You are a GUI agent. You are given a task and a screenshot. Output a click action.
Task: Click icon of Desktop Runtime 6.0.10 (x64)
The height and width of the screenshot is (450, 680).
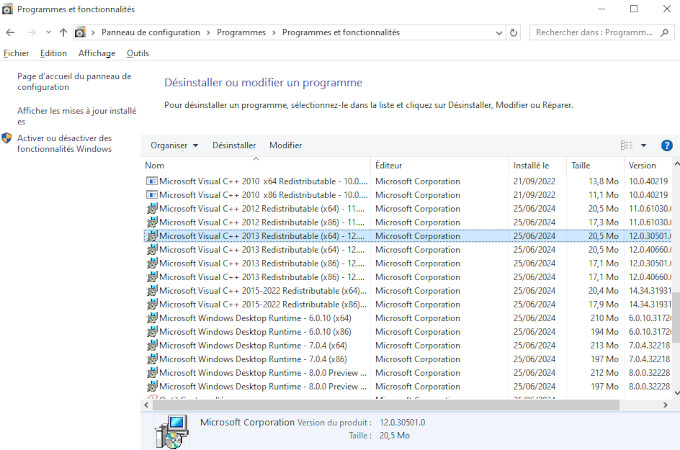(x=152, y=318)
